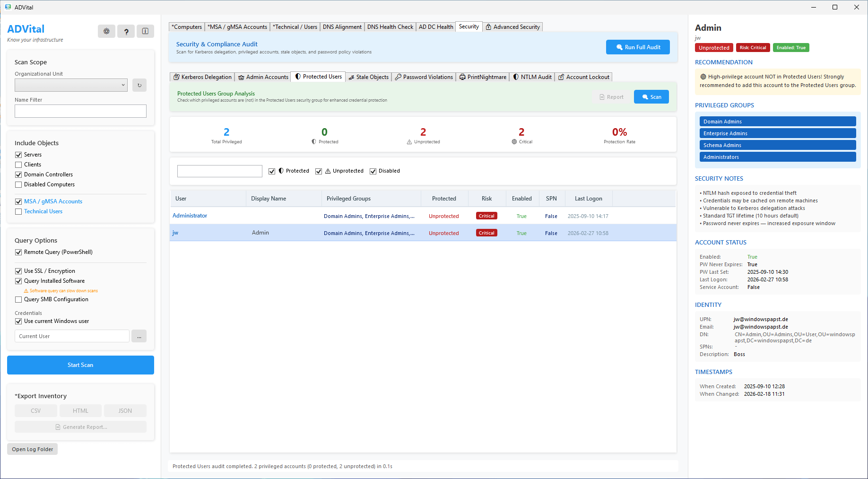Image resolution: width=868 pixels, height=479 pixels.
Task: Open the info icon button
Action: 145,31
